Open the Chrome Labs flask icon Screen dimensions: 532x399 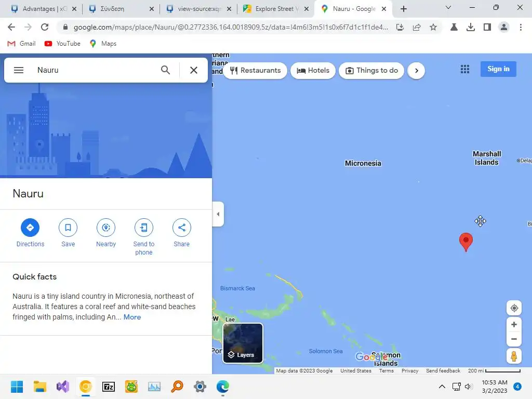coord(454,27)
